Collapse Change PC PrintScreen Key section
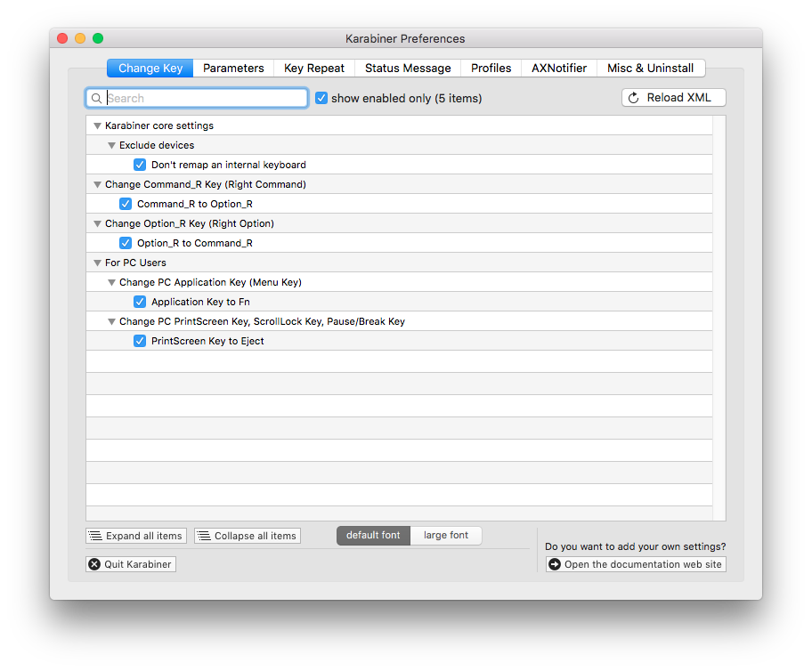812x671 pixels. coord(111,321)
